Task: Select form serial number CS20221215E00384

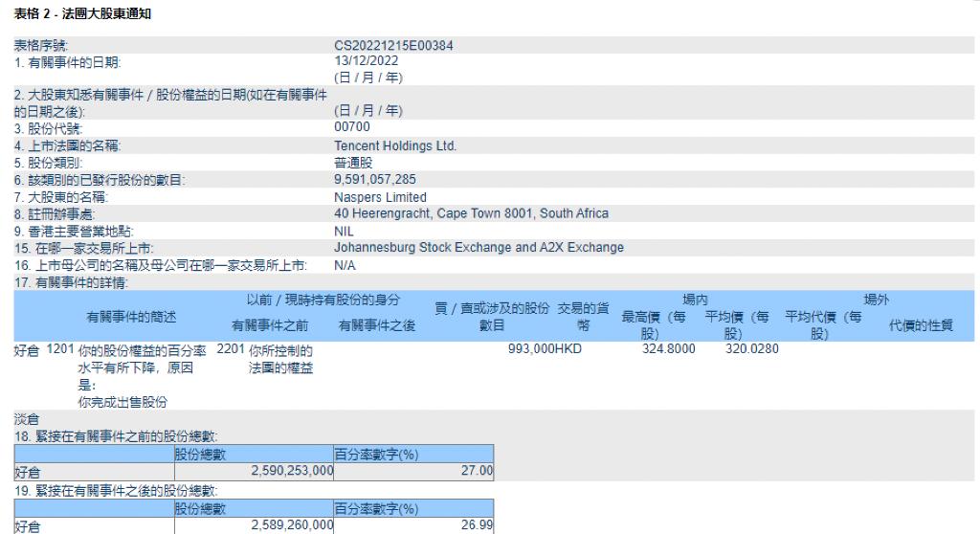Action: pos(393,46)
